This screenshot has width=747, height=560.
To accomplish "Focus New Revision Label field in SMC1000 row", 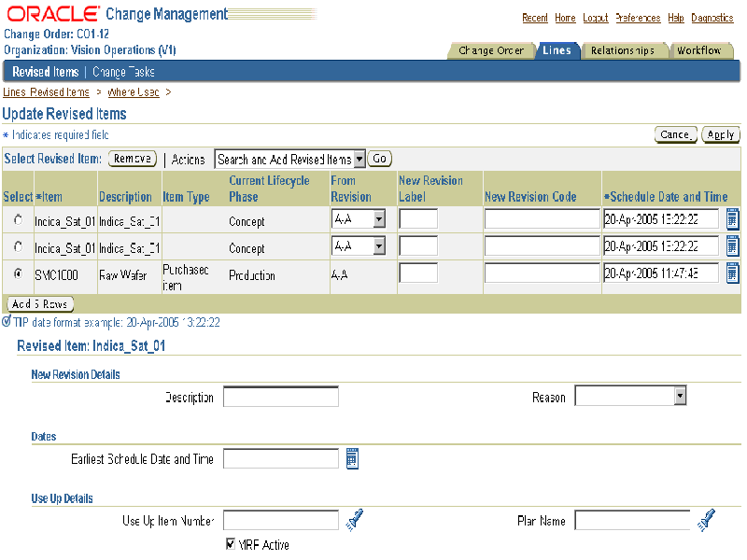I will [418, 273].
